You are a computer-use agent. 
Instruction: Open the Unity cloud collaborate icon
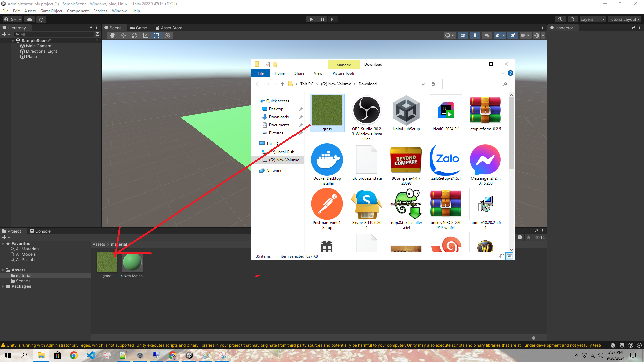pos(29,19)
